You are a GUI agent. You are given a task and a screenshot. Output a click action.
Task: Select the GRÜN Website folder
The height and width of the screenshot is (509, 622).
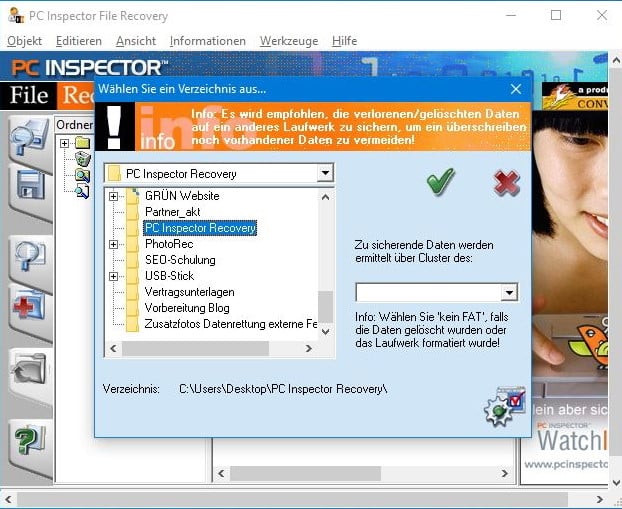click(182, 196)
